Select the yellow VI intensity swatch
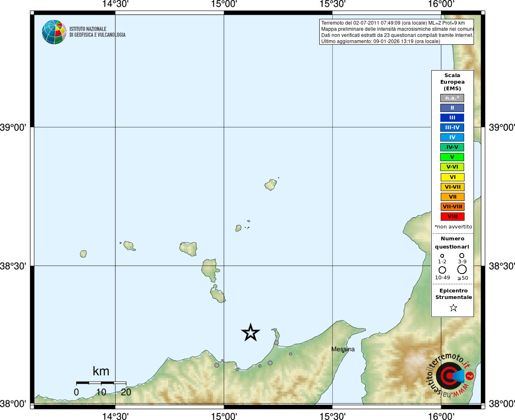This screenshot has width=515, height=420. pyautogui.click(x=453, y=177)
